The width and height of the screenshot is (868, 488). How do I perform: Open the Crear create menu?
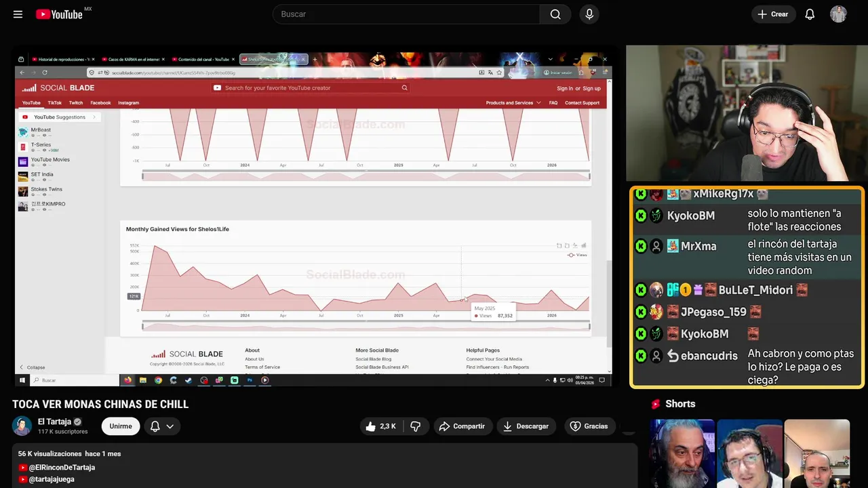coord(773,14)
